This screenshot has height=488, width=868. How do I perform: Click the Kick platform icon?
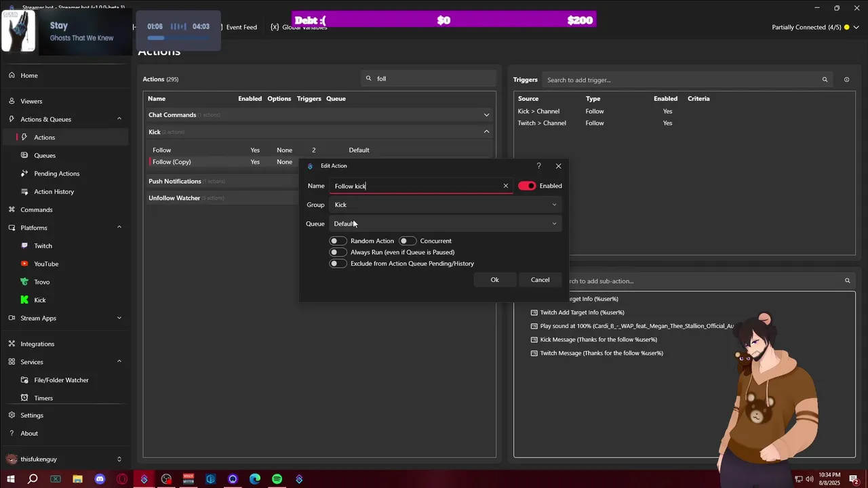pyautogui.click(x=26, y=300)
